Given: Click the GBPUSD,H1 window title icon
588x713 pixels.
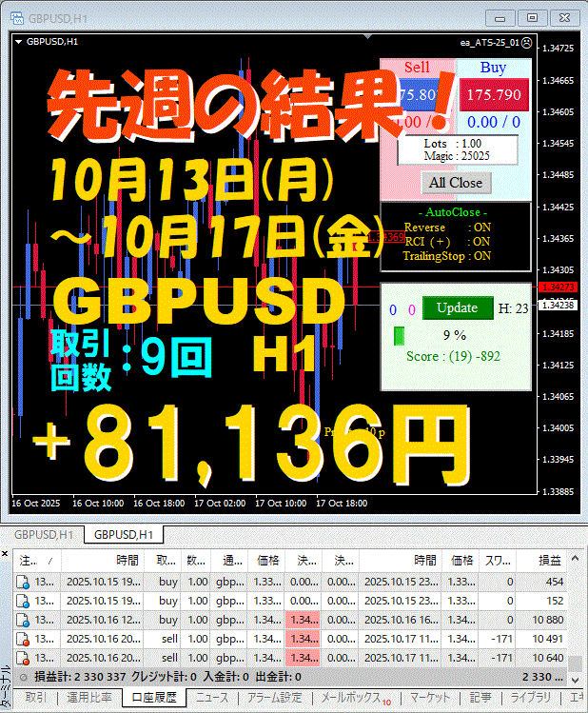Looking at the screenshot, I should click(17, 18).
